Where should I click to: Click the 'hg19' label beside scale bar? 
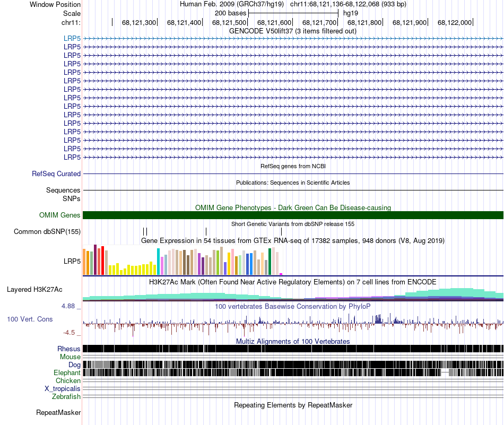point(350,13)
